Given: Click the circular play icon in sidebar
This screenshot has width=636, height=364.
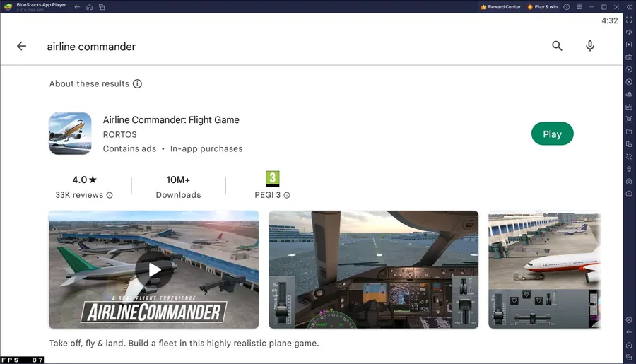Looking at the screenshot, I should (x=629, y=69).
